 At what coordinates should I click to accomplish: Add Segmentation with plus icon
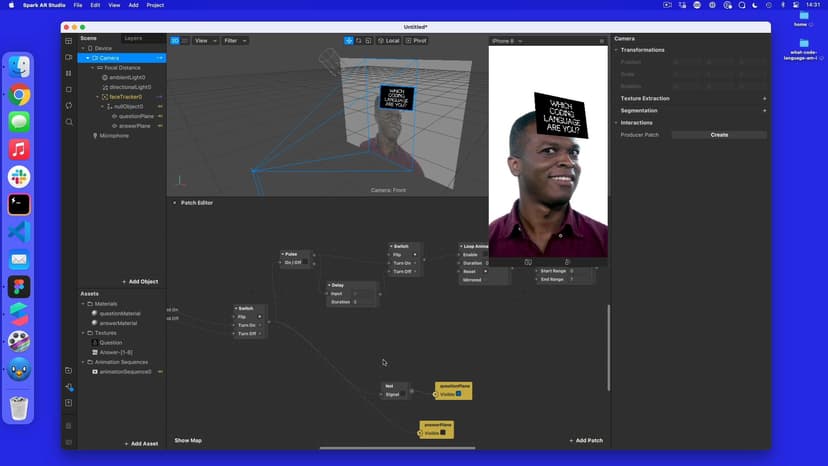[764, 111]
